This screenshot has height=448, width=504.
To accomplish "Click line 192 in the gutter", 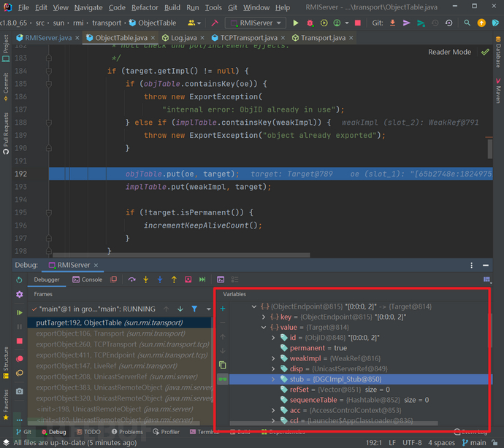I will 20,174.
